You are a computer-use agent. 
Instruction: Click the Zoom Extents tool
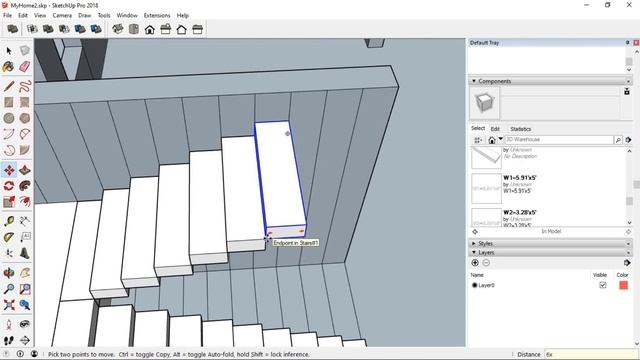(9, 305)
